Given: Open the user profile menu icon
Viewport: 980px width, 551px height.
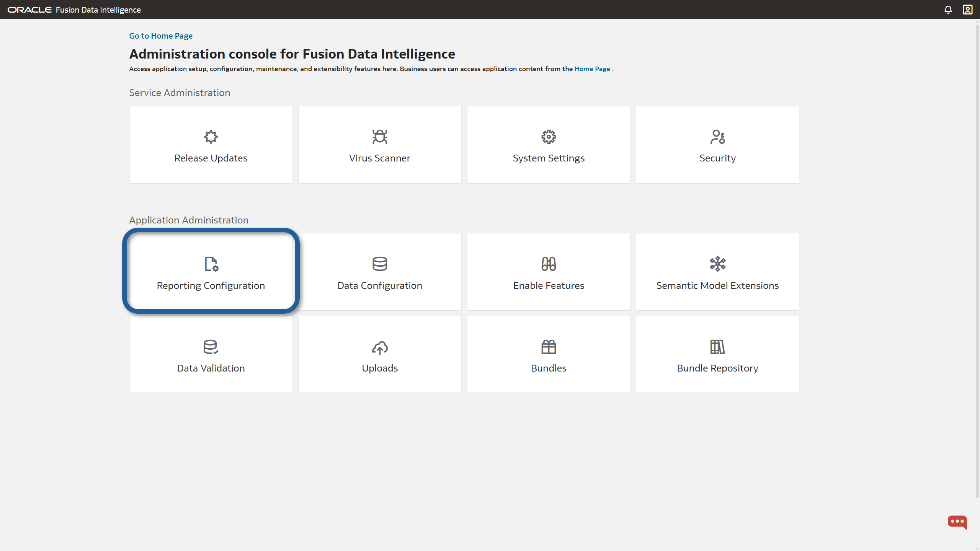Looking at the screenshot, I should click(x=967, y=10).
